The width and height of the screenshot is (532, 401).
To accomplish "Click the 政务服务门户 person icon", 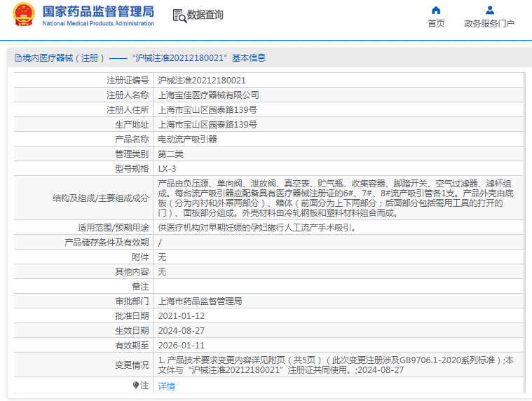I will [489, 11].
